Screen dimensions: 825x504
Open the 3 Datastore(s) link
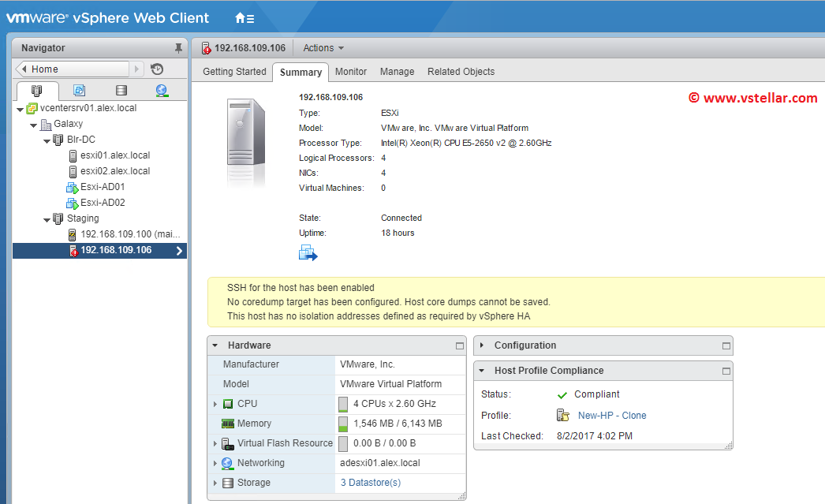pos(371,483)
